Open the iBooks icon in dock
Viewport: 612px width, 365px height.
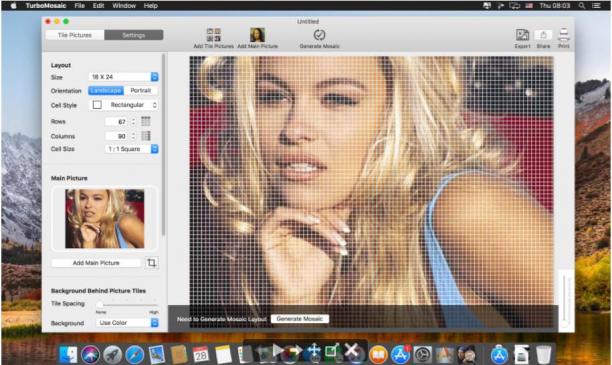coord(378,354)
